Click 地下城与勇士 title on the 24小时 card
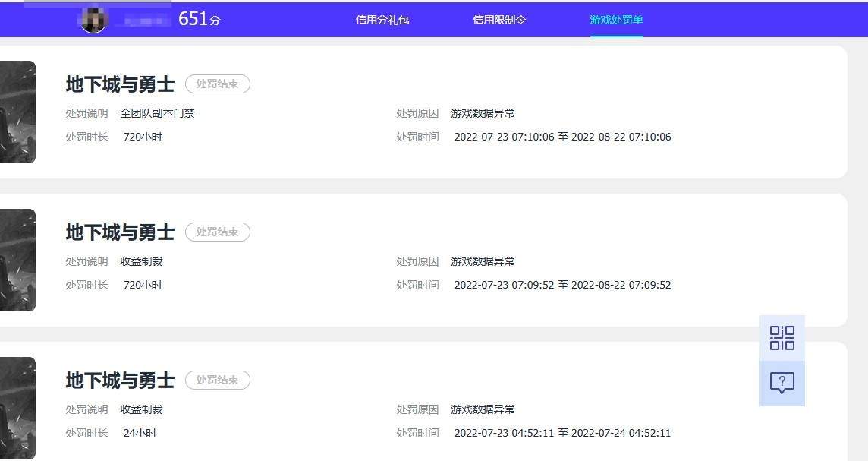This screenshot has width=868, height=461. coord(120,380)
